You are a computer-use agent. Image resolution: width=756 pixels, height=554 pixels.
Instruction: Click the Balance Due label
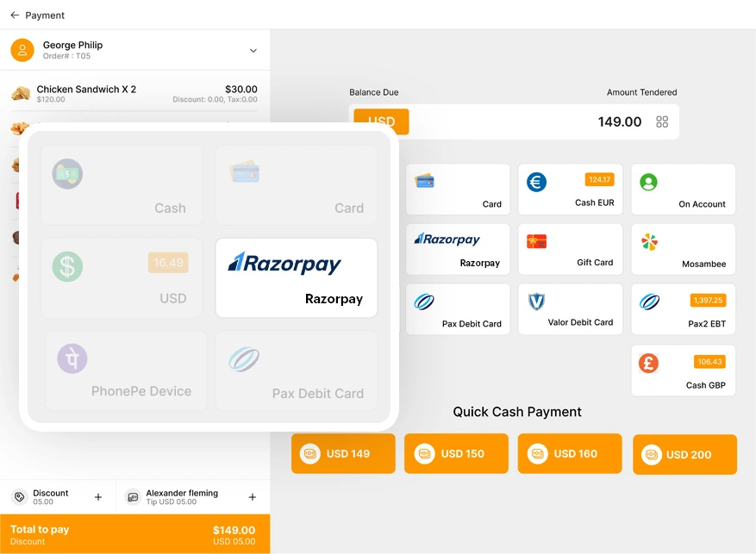pos(373,92)
